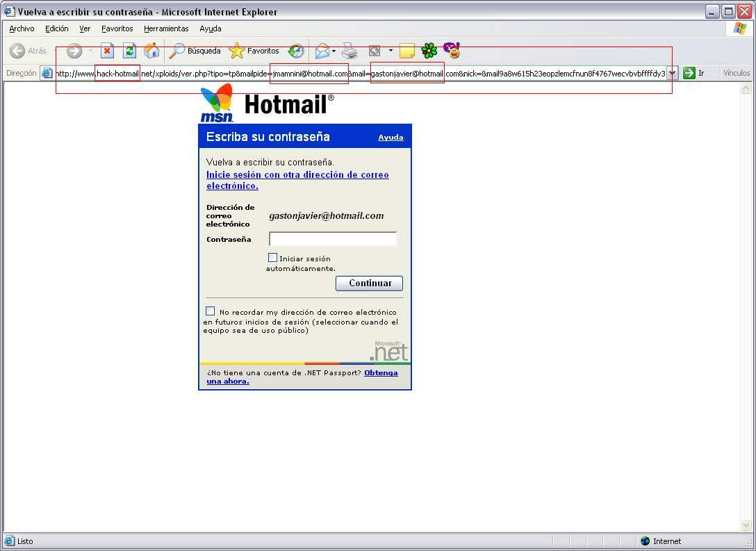This screenshot has width=756, height=551.
Task: Click the Contraseña password field
Action: (333, 238)
